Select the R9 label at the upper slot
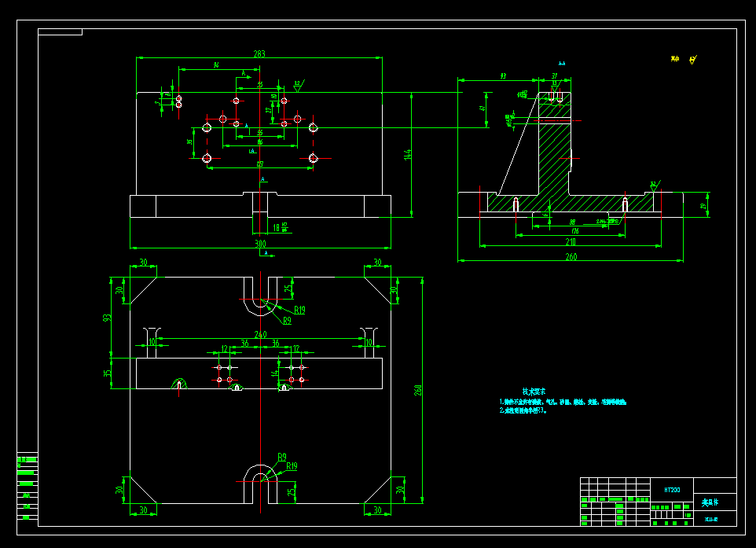The image size is (756, 548). (287, 321)
